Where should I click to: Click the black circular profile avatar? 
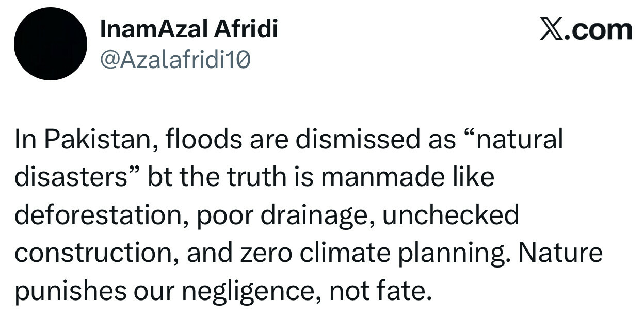[x=50, y=44]
